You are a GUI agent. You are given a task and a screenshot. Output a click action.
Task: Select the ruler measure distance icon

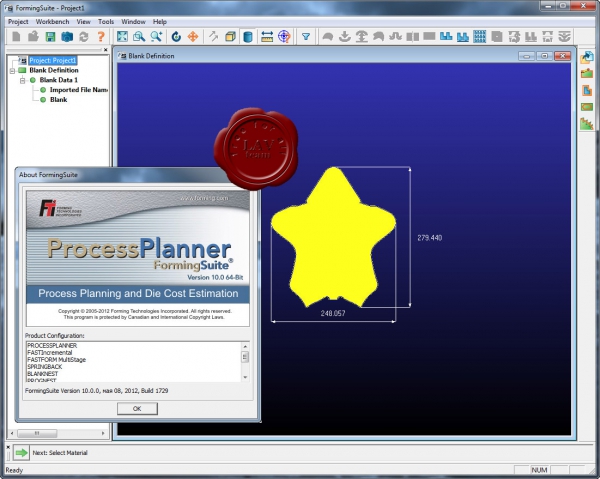tap(267, 37)
